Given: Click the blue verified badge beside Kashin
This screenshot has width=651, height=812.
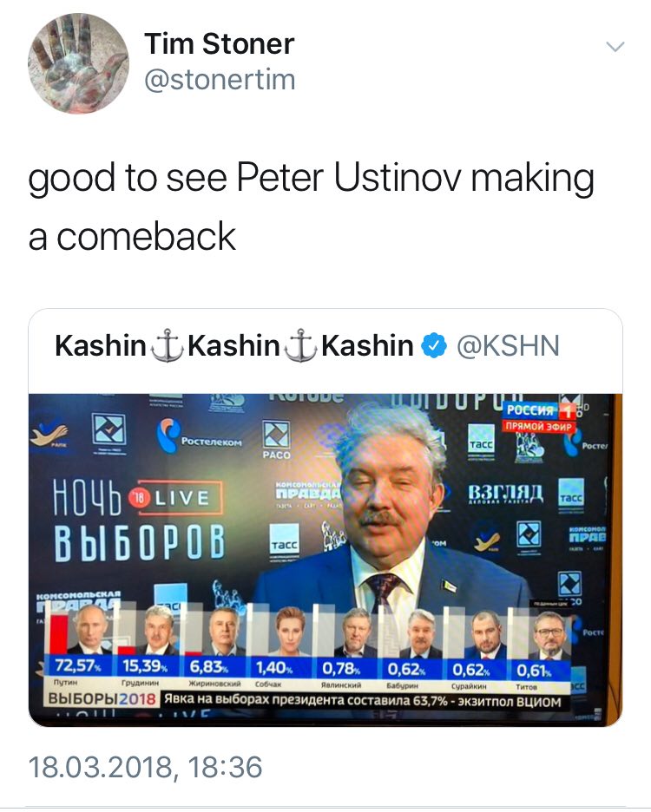Looking at the screenshot, I should tap(434, 345).
